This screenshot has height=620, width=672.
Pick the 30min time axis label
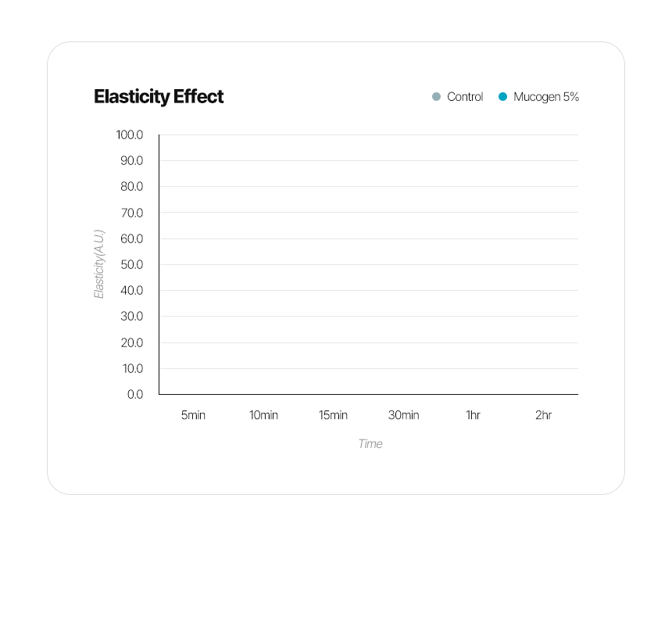(403, 415)
